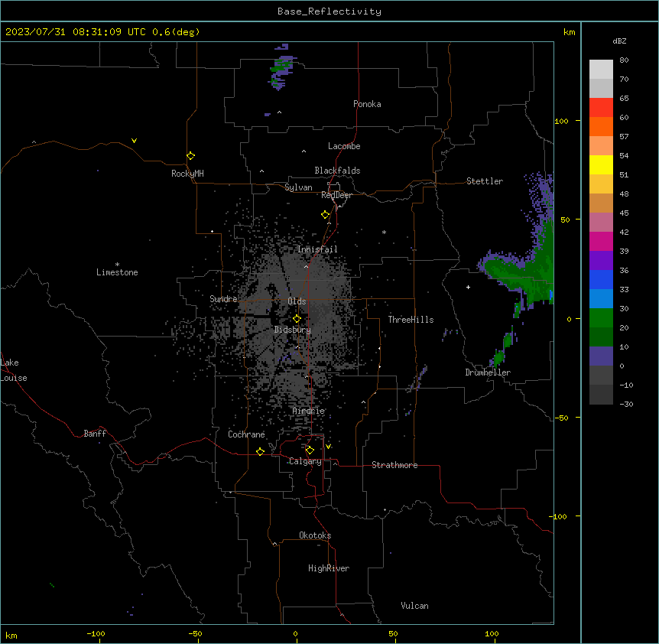The height and width of the screenshot is (644, 659).
Task: Pick the red swatch in dBZ legend
Action: [601, 108]
